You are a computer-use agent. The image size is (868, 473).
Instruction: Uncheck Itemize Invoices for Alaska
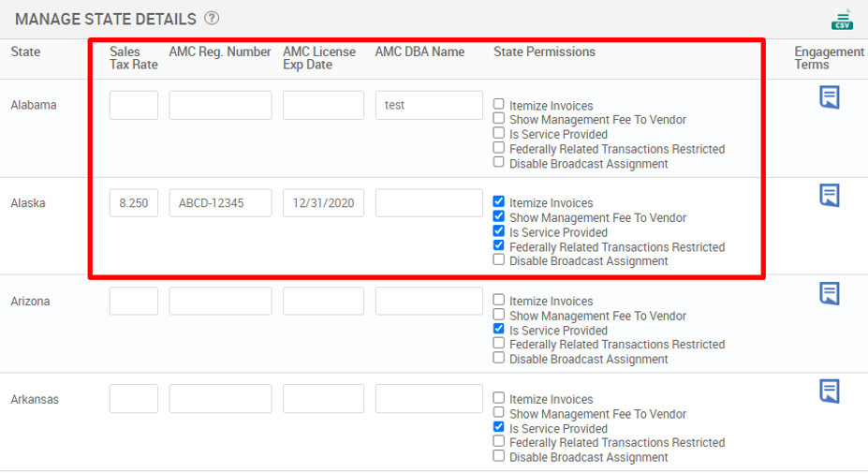click(x=499, y=201)
